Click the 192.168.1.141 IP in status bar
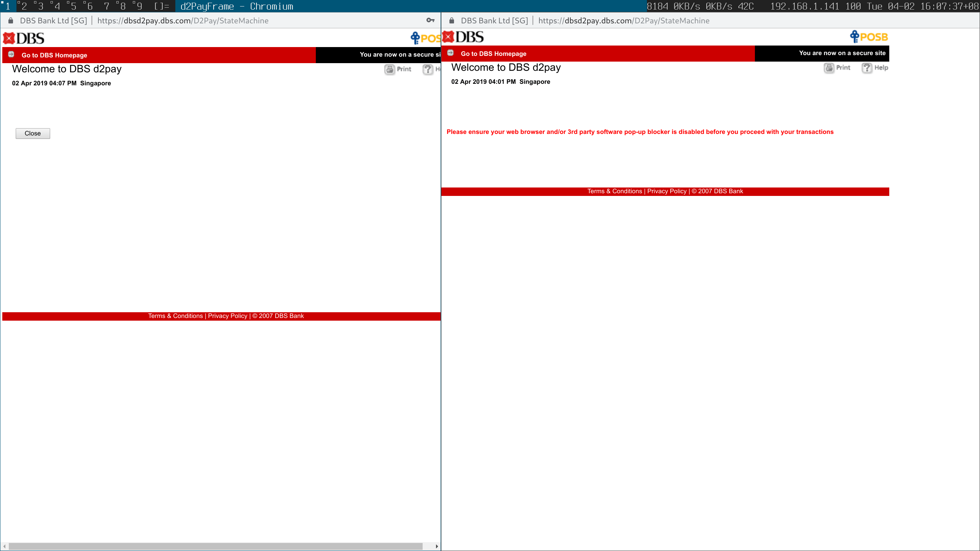This screenshot has height=551, width=980. (804, 6)
